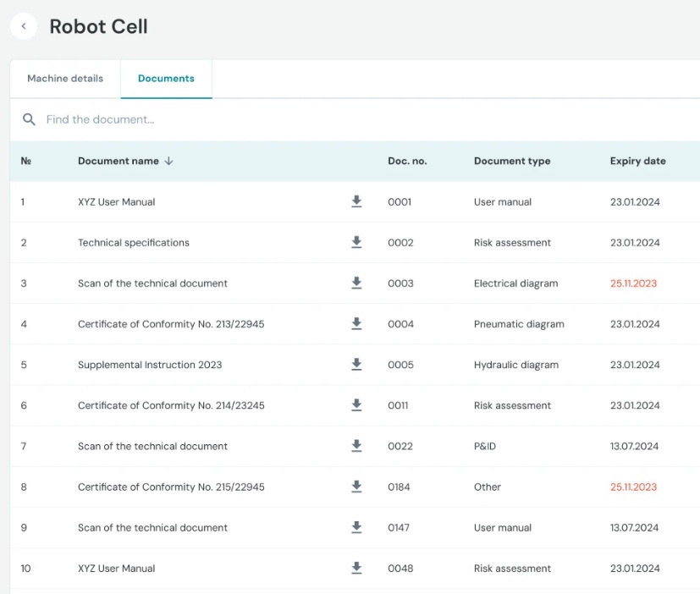This screenshot has width=700, height=594.
Task: Download Certificate of Conformity No. 213/22945
Action: pyautogui.click(x=356, y=323)
